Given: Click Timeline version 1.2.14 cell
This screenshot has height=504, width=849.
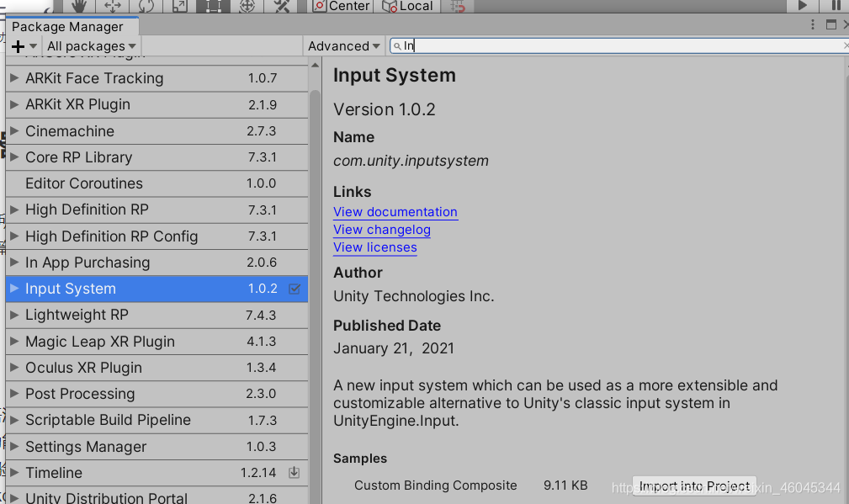Looking at the screenshot, I should click(x=258, y=473).
